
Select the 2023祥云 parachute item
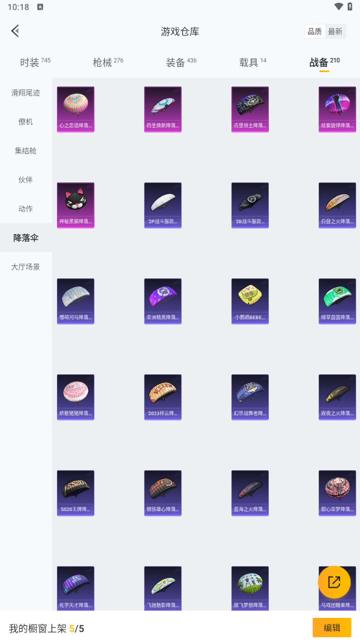click(x=163, y=397)
